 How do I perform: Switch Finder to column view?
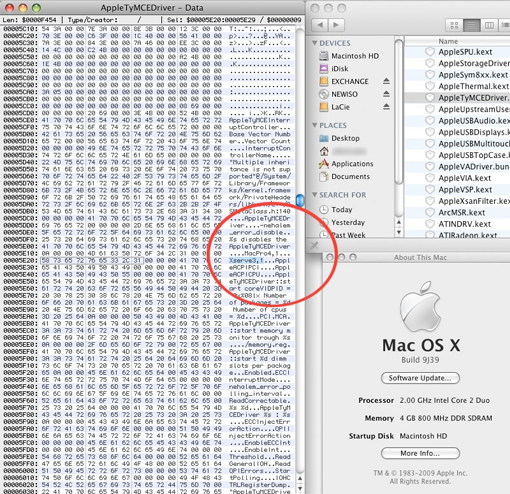489,25
